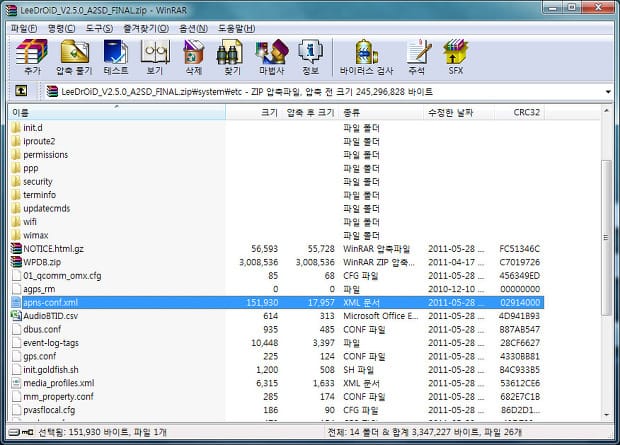Go up one folder level
This screenshot has width=620, height=445.
pyautogui.click(x=21, y=91)
